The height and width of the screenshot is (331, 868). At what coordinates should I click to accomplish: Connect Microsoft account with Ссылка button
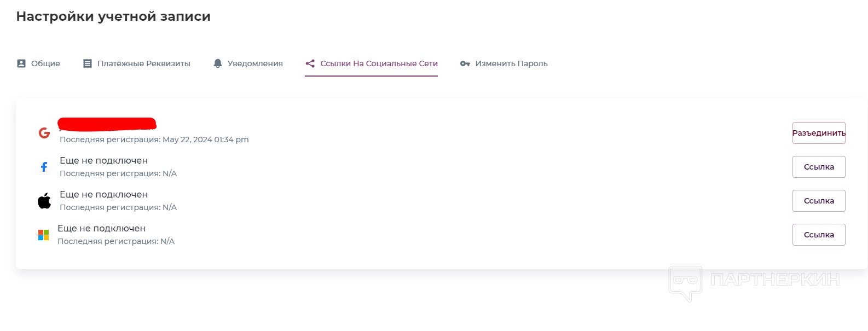819,235
